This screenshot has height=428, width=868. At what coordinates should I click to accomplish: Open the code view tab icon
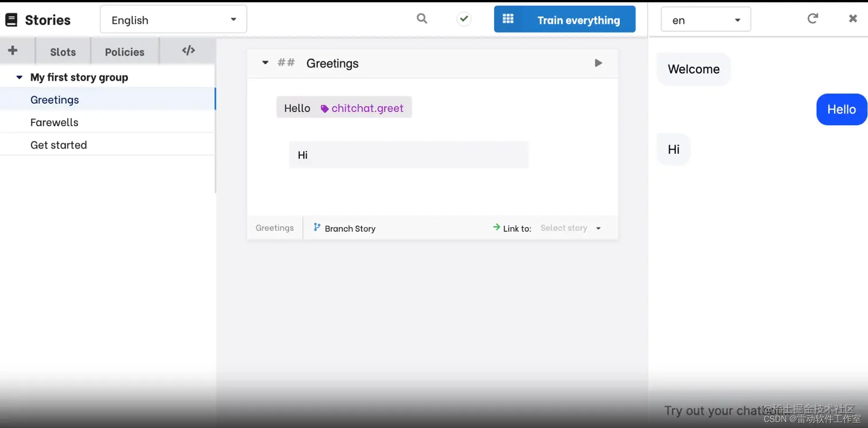pyautogui.click(x=188, y=50)
